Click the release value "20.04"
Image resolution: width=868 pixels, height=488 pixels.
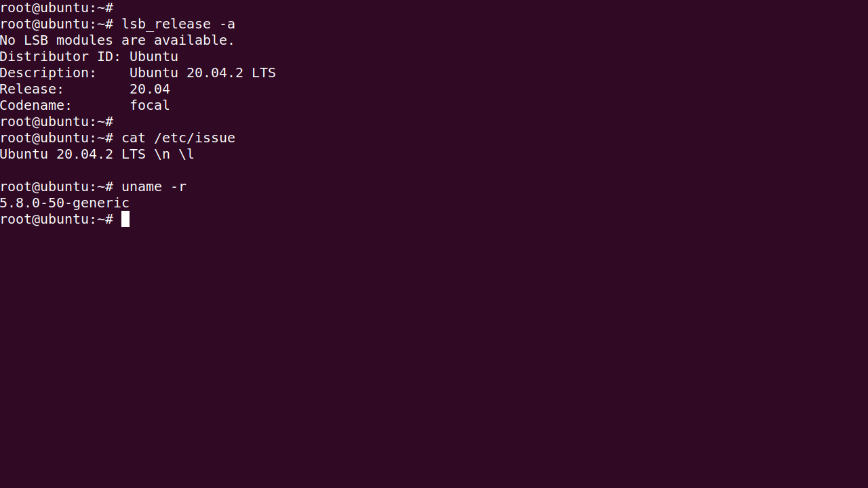150,89
